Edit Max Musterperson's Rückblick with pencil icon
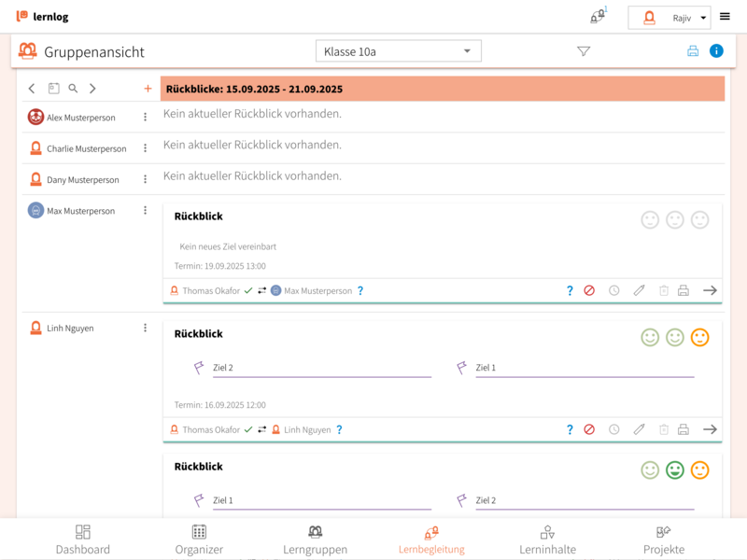747x560 pixels. tap(639, 290)
